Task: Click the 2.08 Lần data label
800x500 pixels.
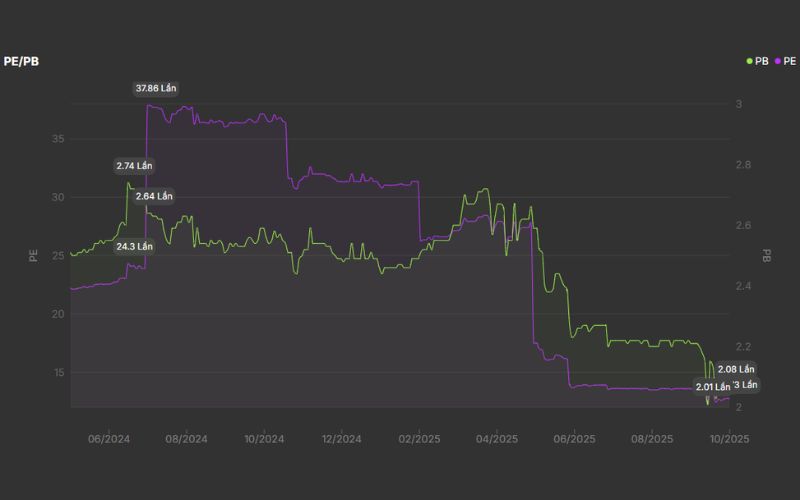Action: (x=736, y=370)
